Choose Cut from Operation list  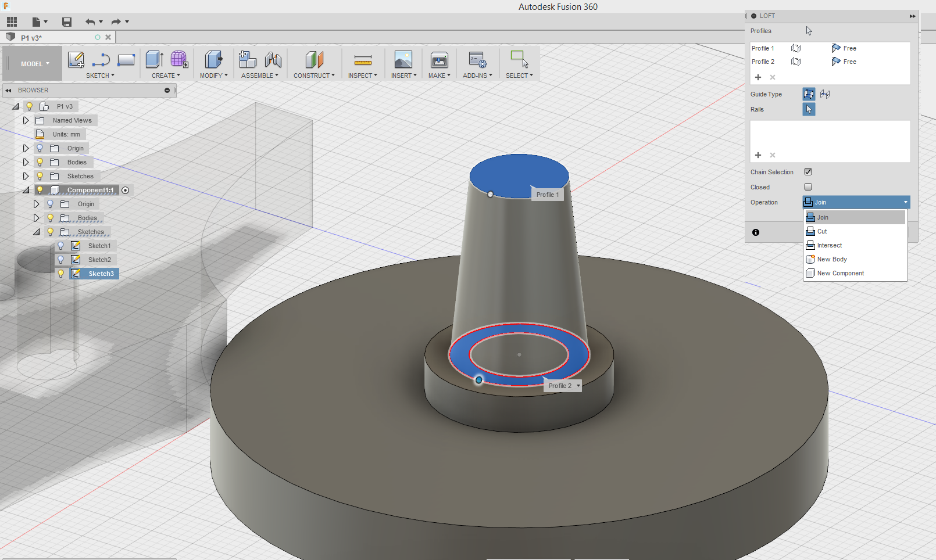(x=855, y=231)
